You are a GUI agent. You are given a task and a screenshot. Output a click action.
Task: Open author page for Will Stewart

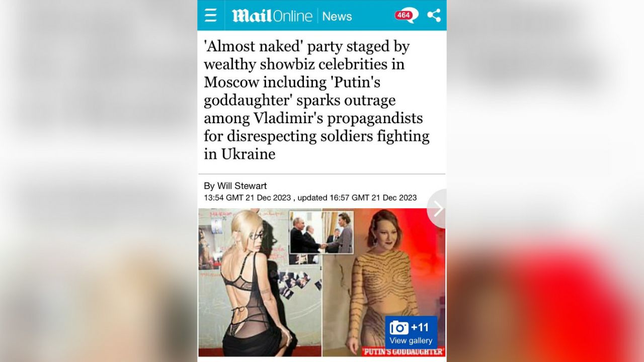click(242, 186)
